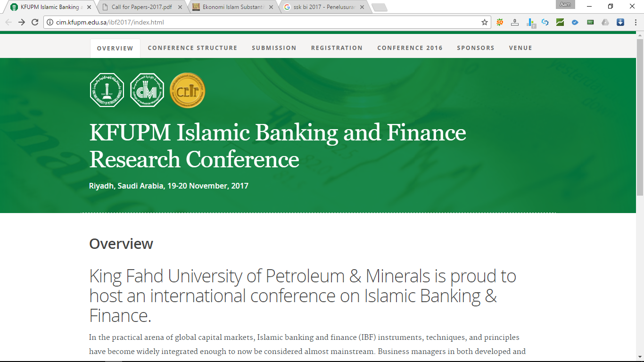The image size is (644, 362).
Task: Open the Chrome three-dot menu
Action: coord(635,22)
